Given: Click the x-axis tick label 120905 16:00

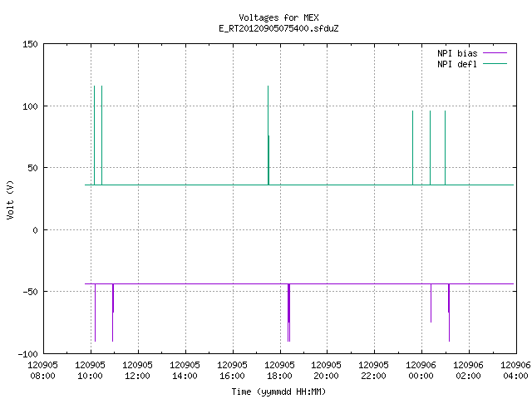Looking at the screenshot, I should [x=232, y=370].
